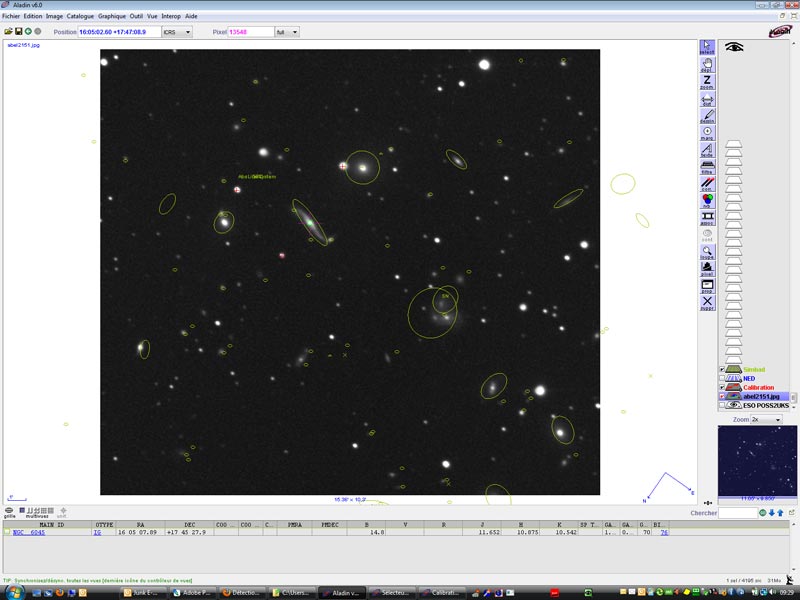The width and height of the screenshot is (800, 600).
Task: Select the NED layer name
Action: coord(748,379)
